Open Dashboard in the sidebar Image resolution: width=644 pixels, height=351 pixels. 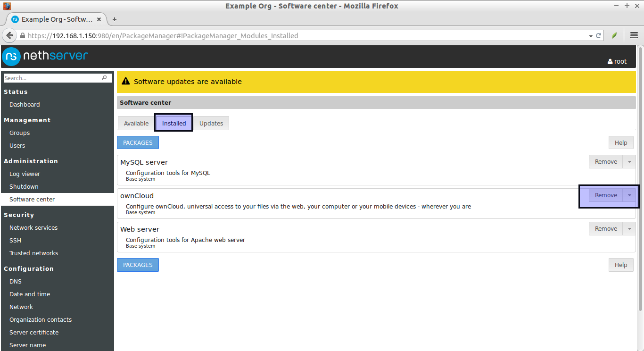pyautogui.click(x=25, y=105)
